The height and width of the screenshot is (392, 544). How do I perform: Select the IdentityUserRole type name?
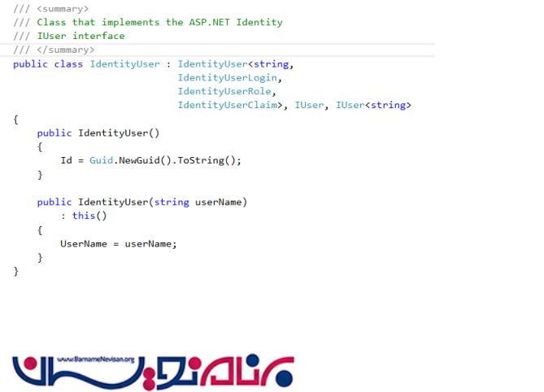click(x=224, y=91)
